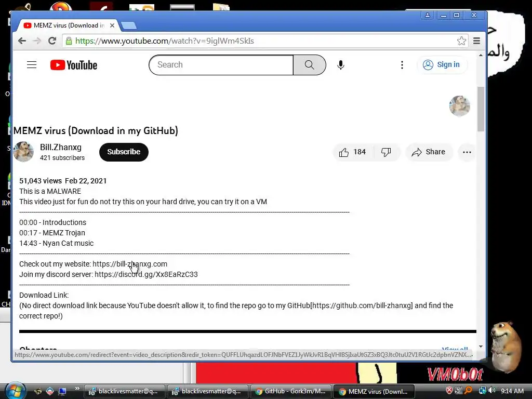Viewport: 532px width, 399px height.
Task: Click the 9:14 AM clock
Action: pos(512,391)
